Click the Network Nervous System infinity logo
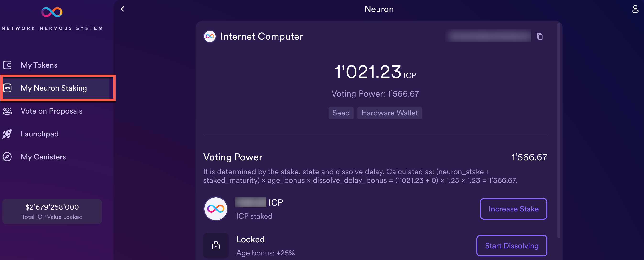644x260 pixels. [x=52, y=11]
